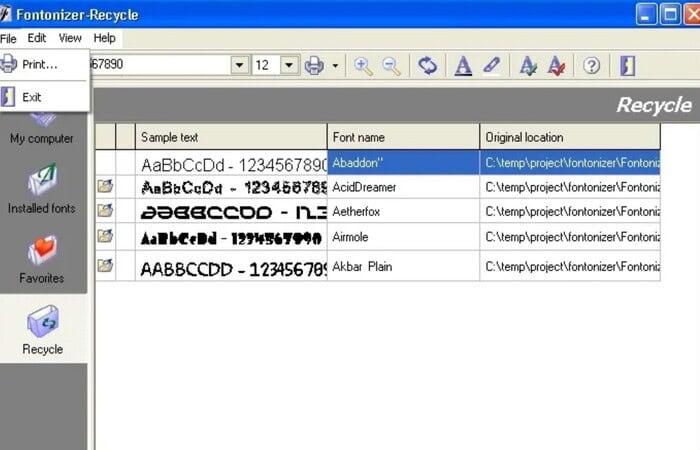The height and width of the screenshot is (450, 700).
Task: Open the Edit menu
Action: point(37,38)
